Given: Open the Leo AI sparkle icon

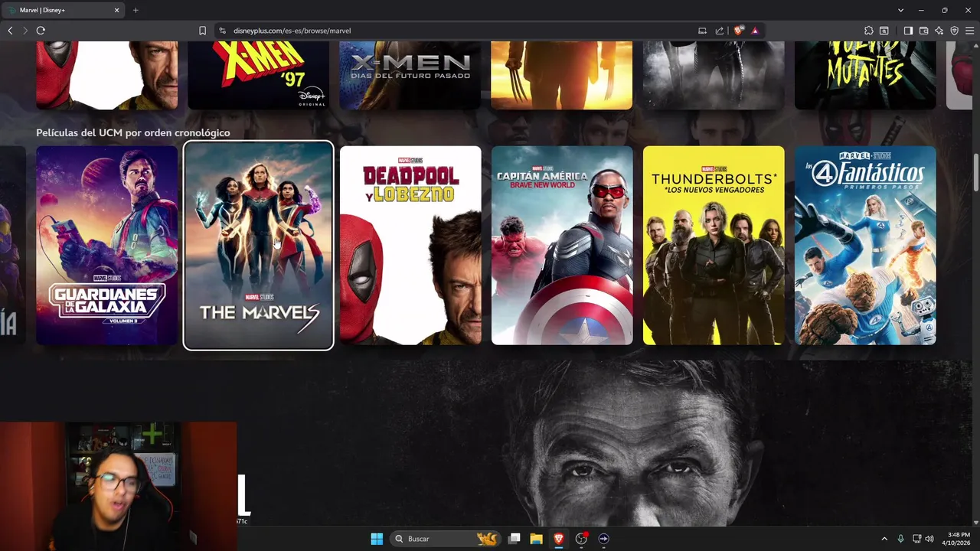Looking at the screenshot, I should pos(939,31).
